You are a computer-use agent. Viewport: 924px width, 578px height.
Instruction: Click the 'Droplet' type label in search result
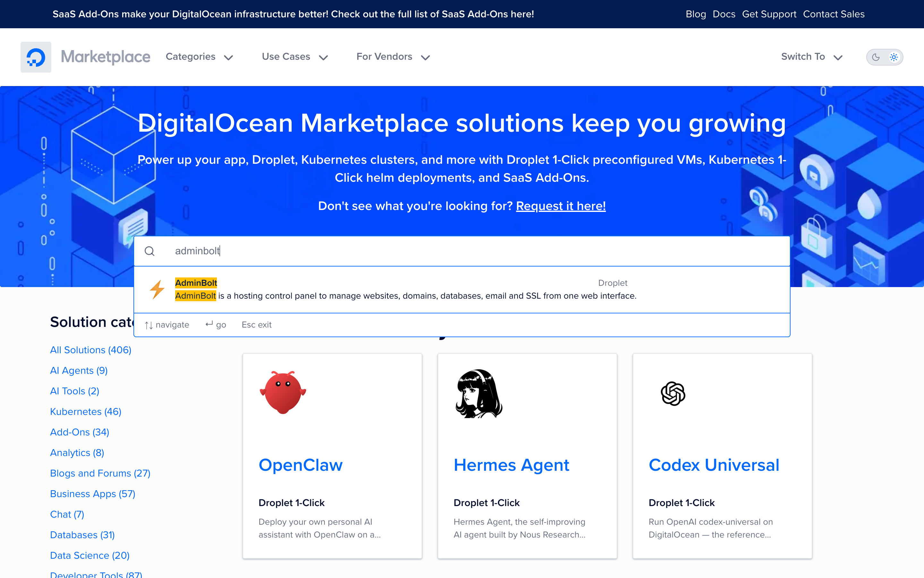pyautogui.click(x=612, y=283)
